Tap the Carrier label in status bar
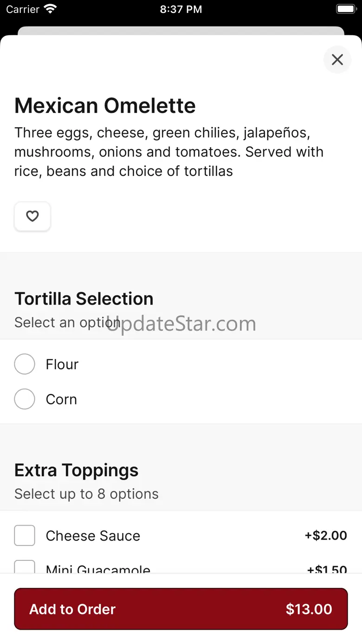This screenshot has width=362, height=644. point(22,9)
